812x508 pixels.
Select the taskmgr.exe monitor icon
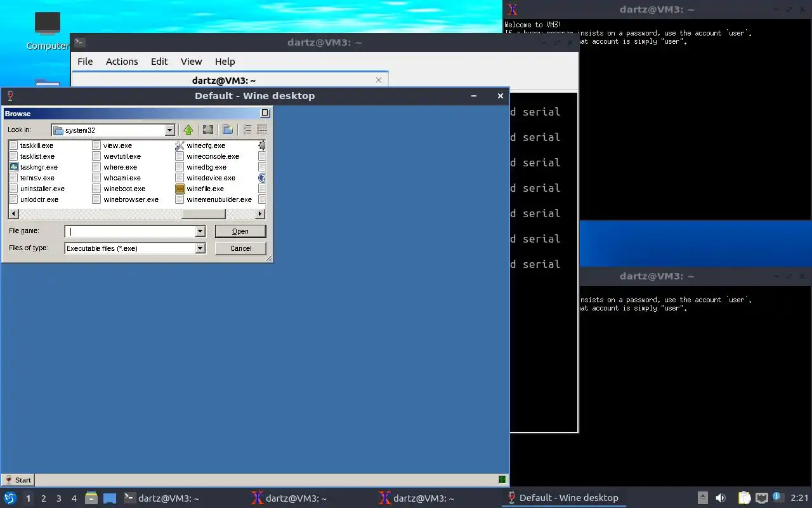13,167
